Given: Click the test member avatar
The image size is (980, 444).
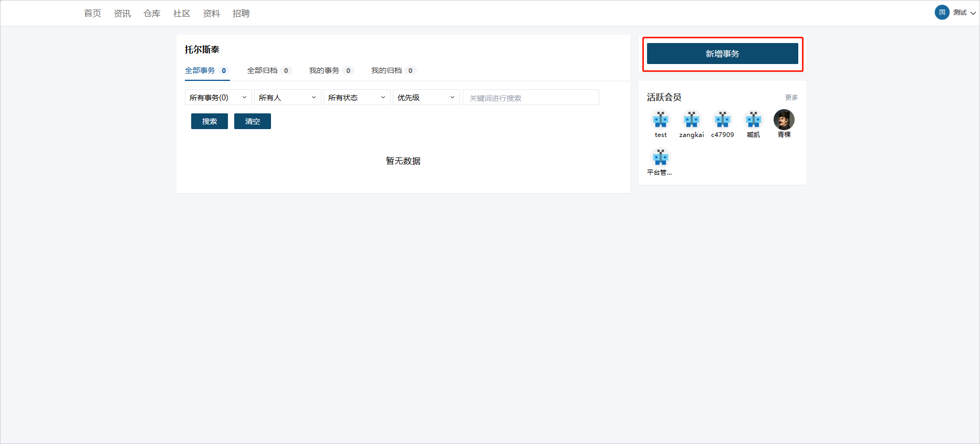Looking at the screenshot, I should [660, 120].
